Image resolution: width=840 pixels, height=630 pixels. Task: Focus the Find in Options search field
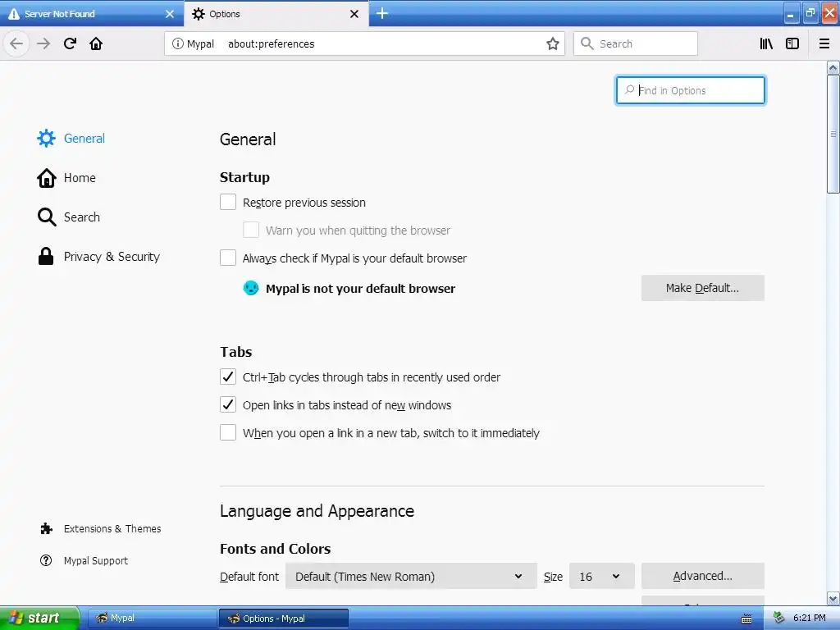(x=690, y=90)
